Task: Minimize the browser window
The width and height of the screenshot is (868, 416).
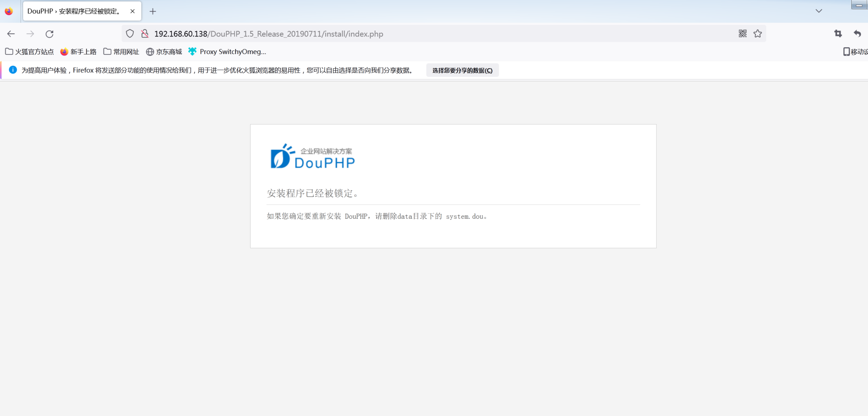Action: click(859, 5)
